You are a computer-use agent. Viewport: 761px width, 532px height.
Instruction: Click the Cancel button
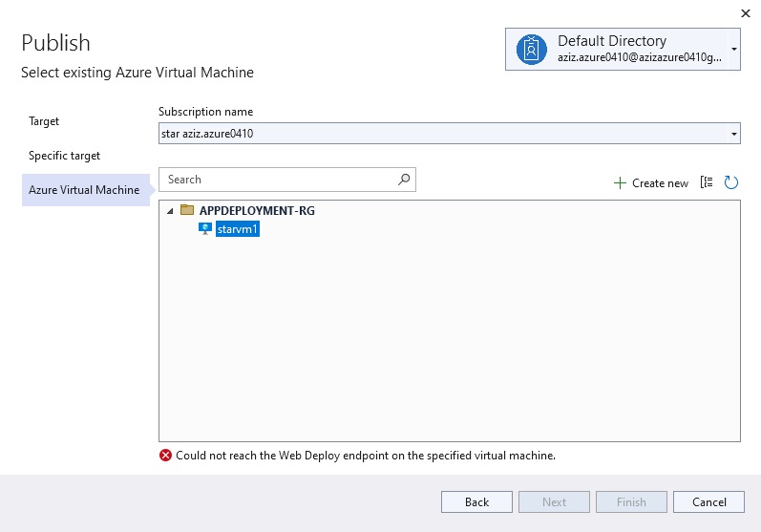709,501
